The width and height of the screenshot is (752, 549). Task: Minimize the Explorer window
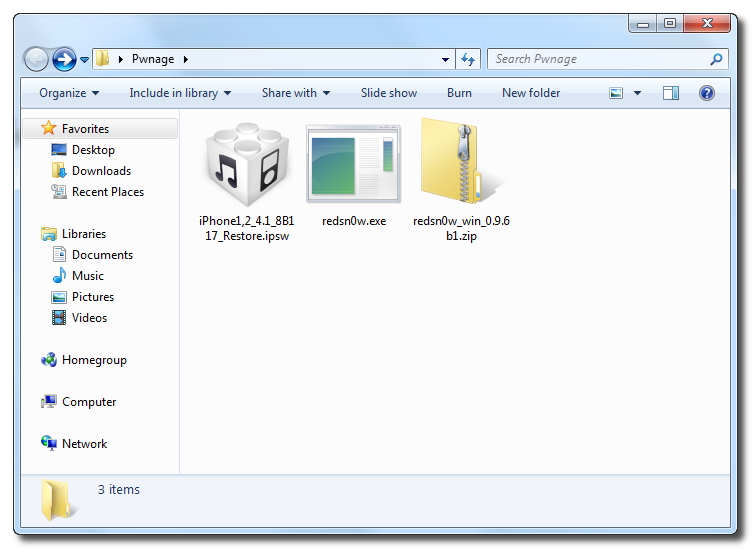point(643,23)
